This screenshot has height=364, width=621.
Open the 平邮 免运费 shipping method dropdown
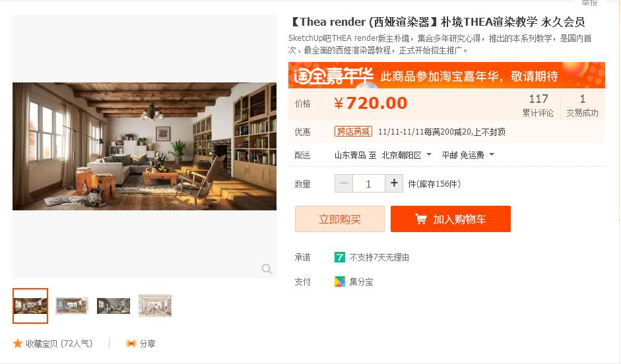point(468,155)
